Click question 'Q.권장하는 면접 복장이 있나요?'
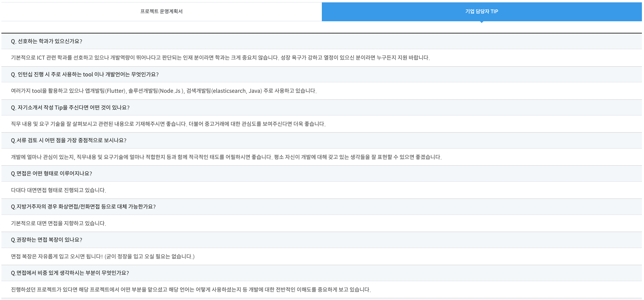 pyautogui.click(x=47, y=240)
